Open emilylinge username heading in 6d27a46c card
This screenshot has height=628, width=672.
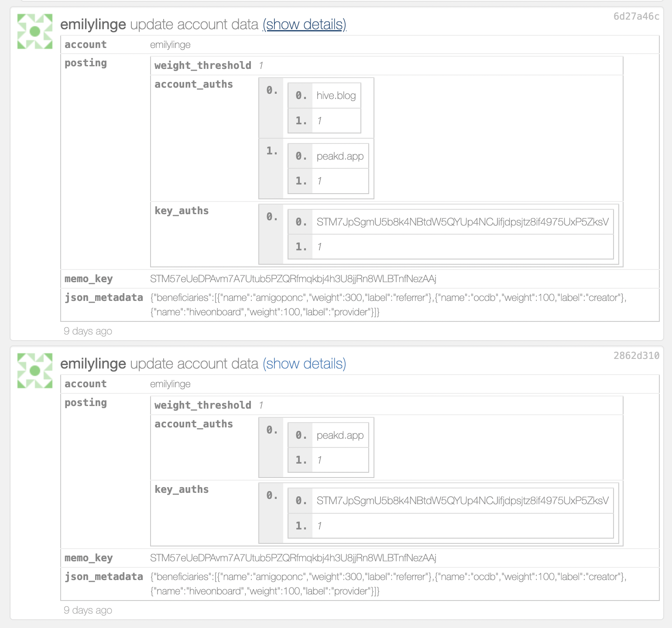click(93, 24)
